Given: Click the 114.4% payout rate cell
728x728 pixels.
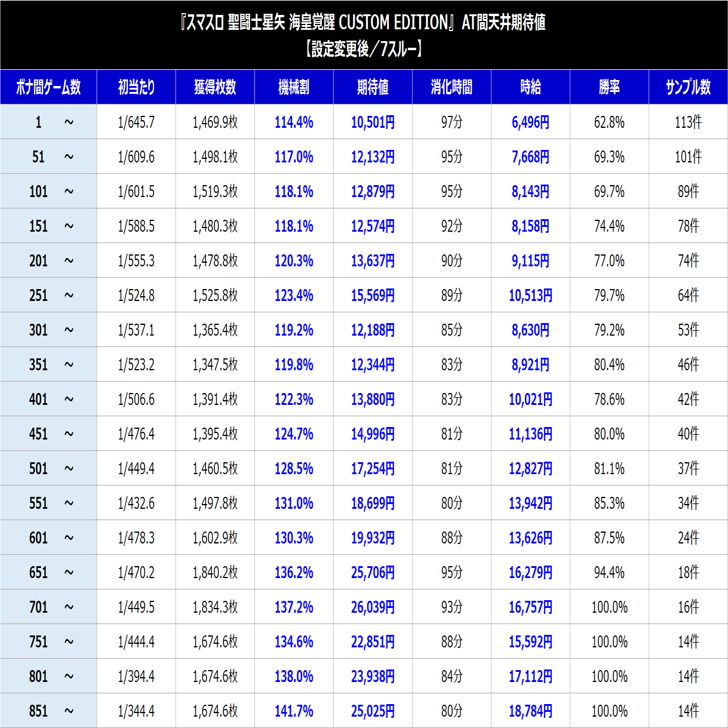Looking at the screenshot, I should click(x=294, y=122).
